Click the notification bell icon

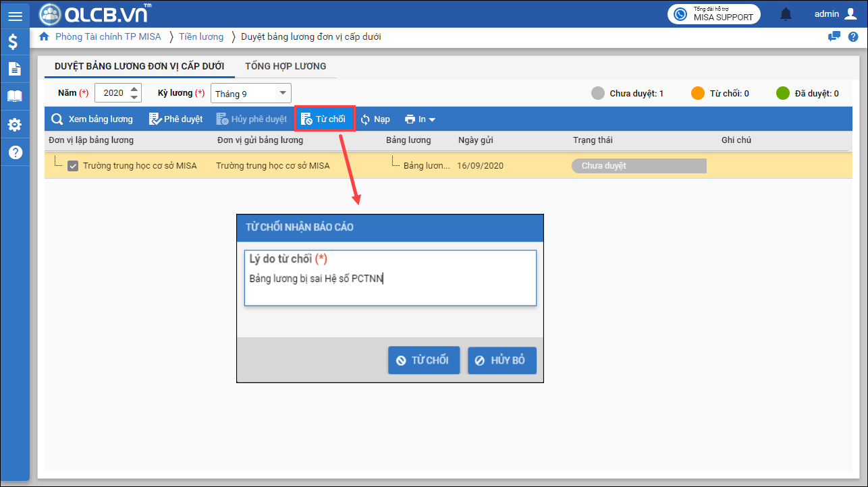click(786, 14)
